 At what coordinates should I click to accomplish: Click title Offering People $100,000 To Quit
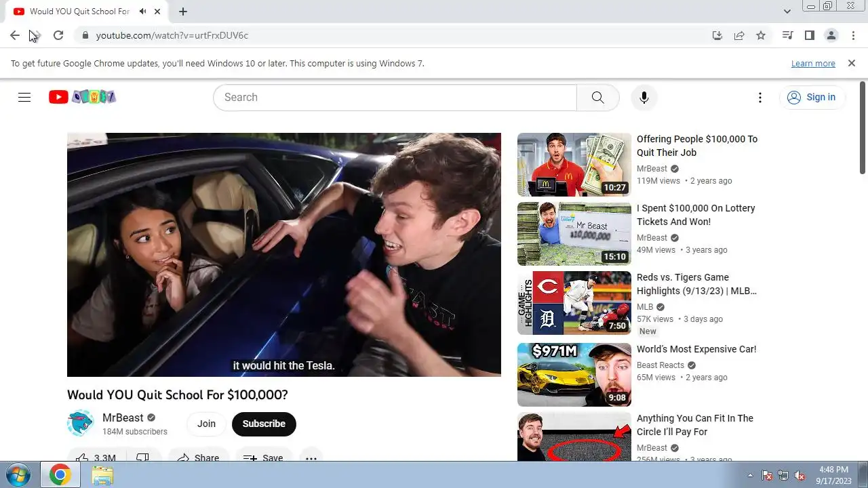click(x=697, y=146)
